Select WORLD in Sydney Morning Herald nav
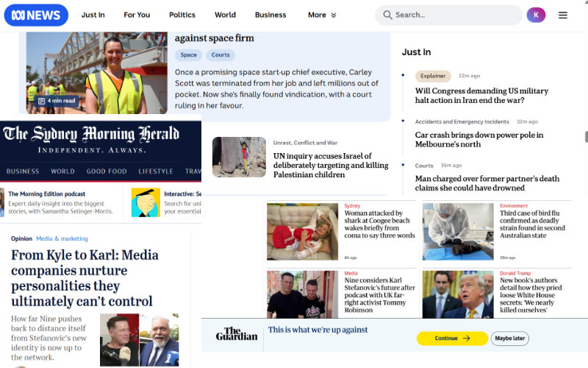This screenshot has width=588, height=368. [x=62, y=171]
